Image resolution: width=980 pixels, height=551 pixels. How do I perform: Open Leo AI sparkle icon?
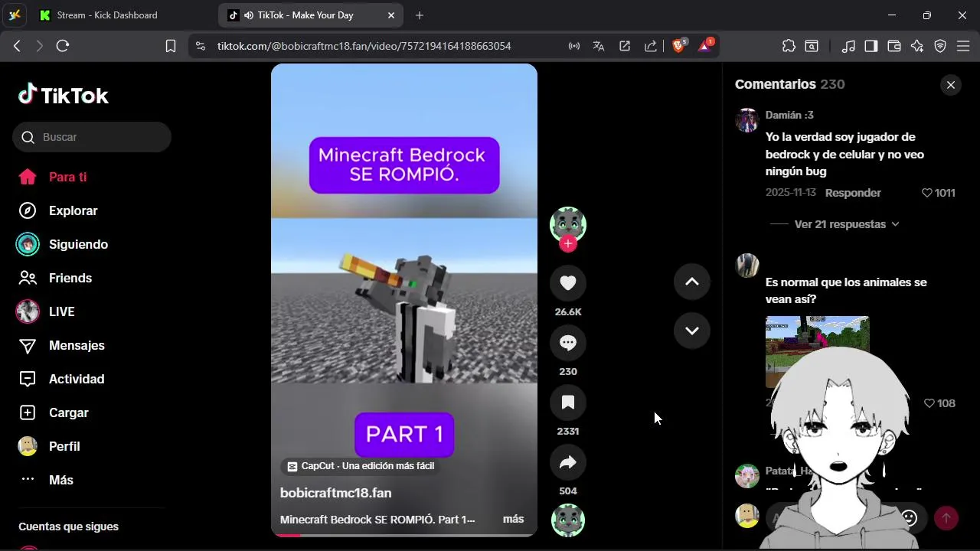click(x=917, y=46)
